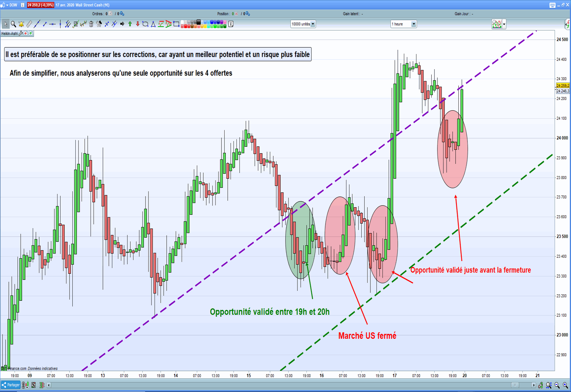The height and width of the screenshot is (392, 571).
Task: Select the triangle drawing tool
Action: [x=153, y=24]
